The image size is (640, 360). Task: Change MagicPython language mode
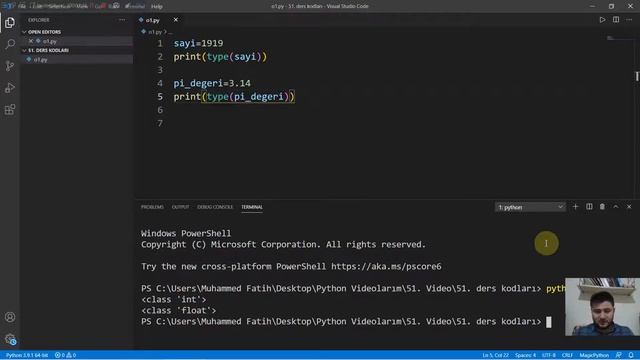(594, 355)
